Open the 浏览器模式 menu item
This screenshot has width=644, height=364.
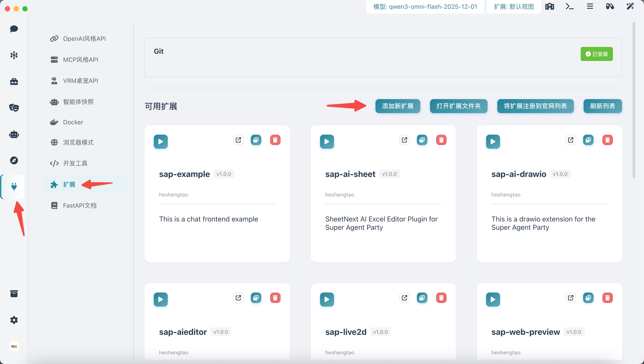(x=85, y=143)
